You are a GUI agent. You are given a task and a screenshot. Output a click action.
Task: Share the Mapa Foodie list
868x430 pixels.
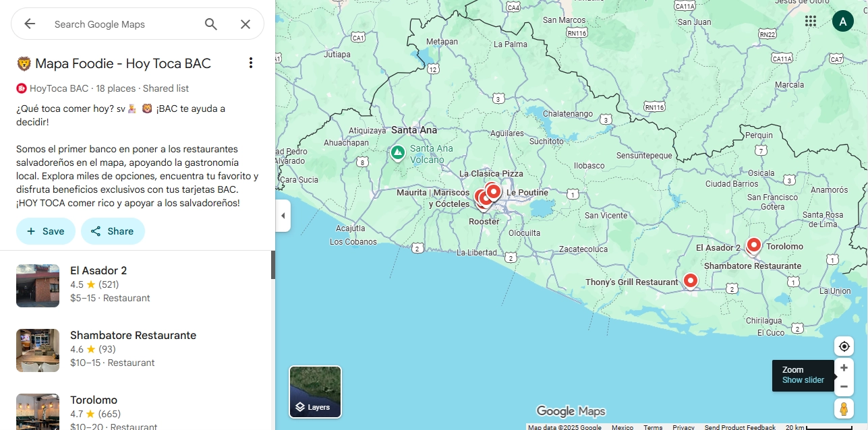click(x=113, y=231)
